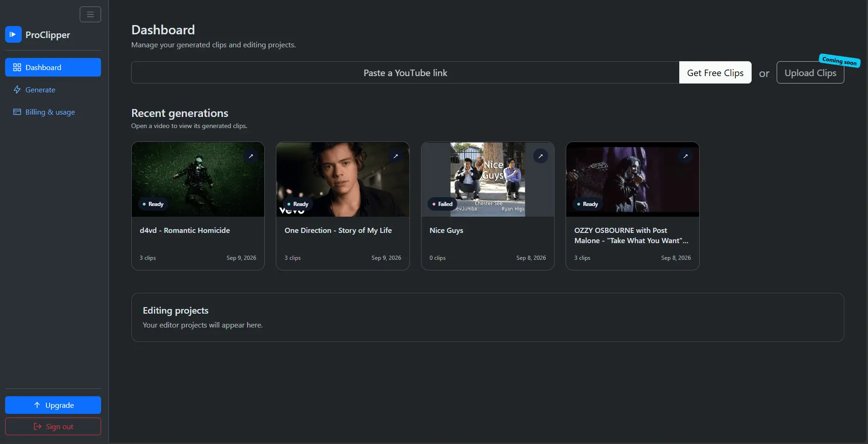Click Get Free Clips button
The height and width of the screenshot is (444, 868).
click(x=715, y=72)
